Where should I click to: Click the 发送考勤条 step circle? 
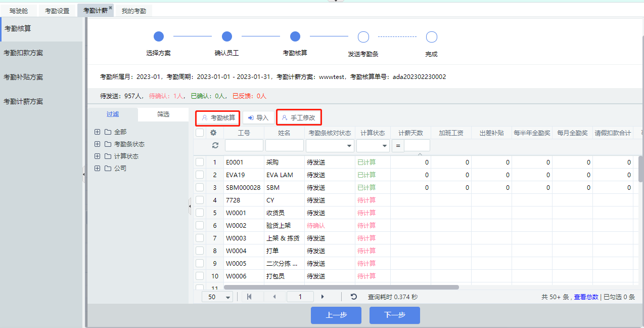click(x=363, y=36)
